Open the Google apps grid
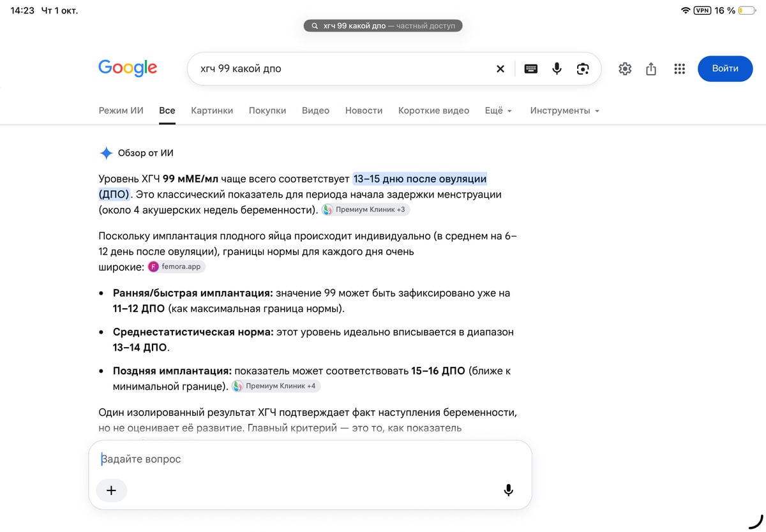 [x=679, y=69]
